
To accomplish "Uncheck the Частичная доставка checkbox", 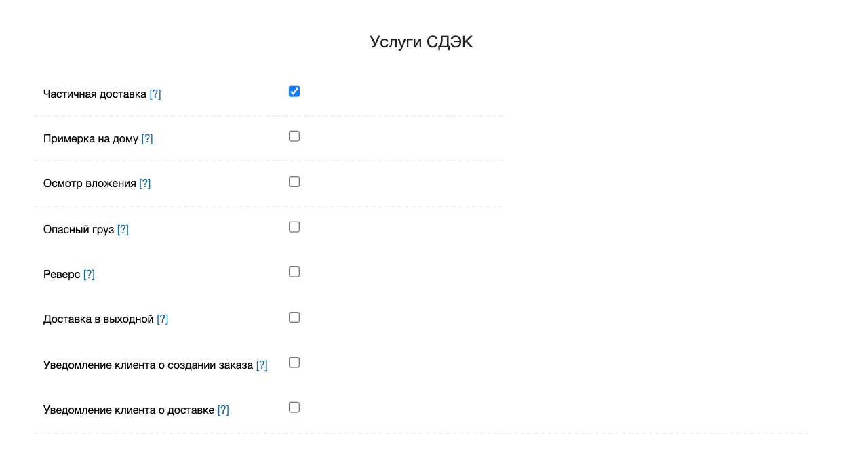I will (x=294, y=92).
